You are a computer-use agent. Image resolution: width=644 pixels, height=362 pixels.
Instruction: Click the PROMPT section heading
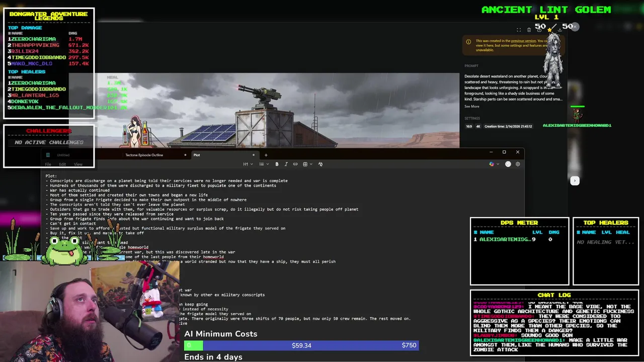pyautogui.click(x=471, y=66)
